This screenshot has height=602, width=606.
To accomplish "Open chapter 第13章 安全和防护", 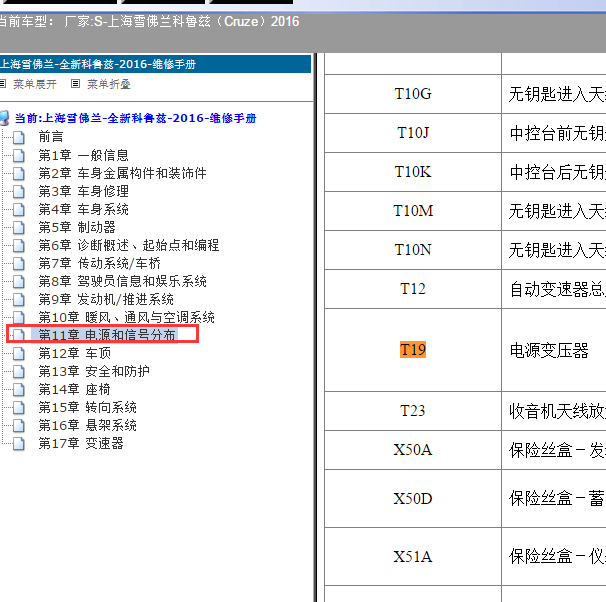I will pyautogui.click(x=94, y=371).
